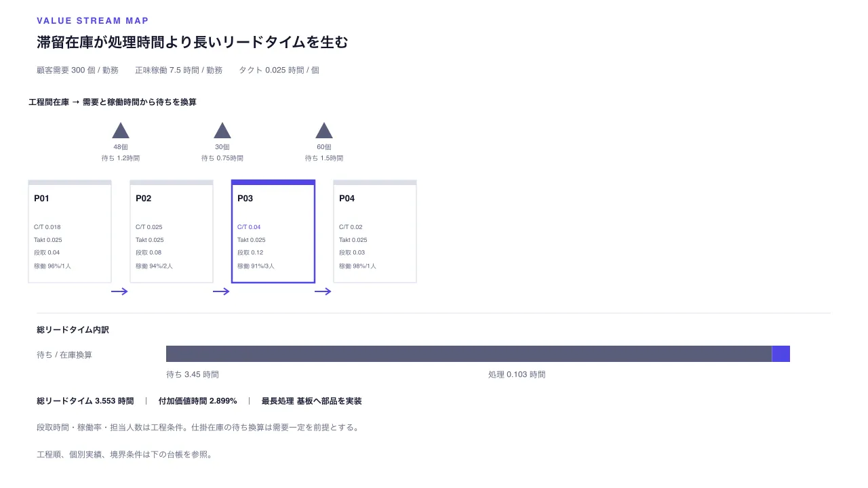Click the inventory triangle labeled 60個

tap(324, 130)
